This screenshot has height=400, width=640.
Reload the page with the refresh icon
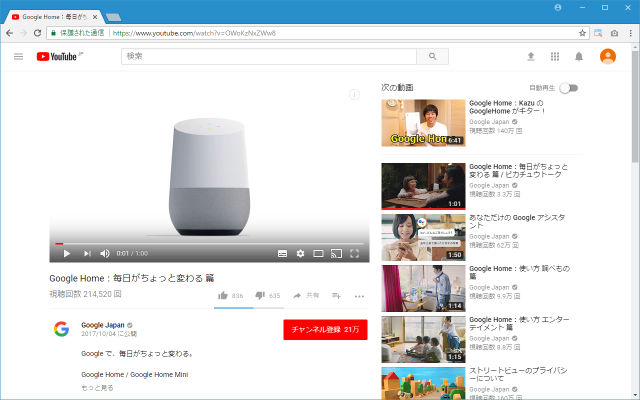(x=37, y=33)
